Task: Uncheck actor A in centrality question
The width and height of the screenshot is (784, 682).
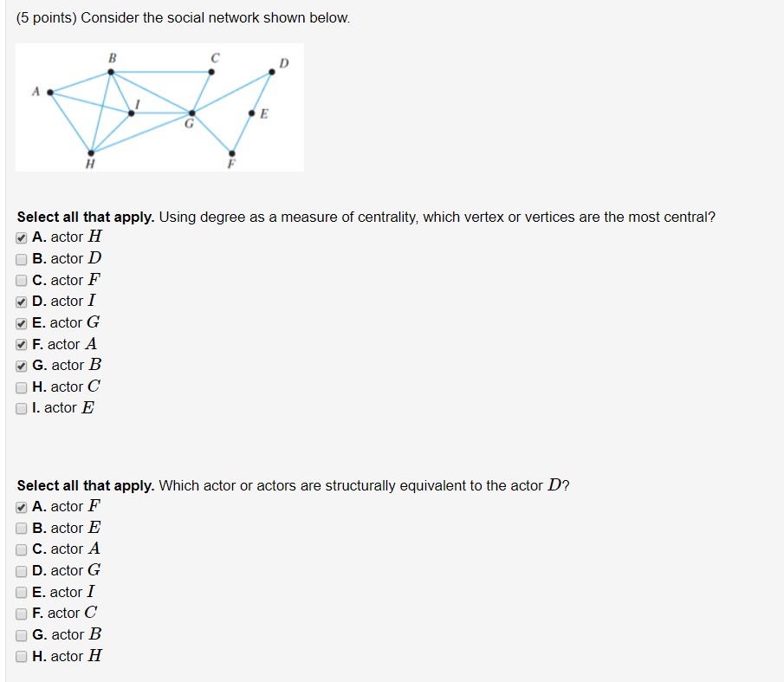Action: (21, 345)
